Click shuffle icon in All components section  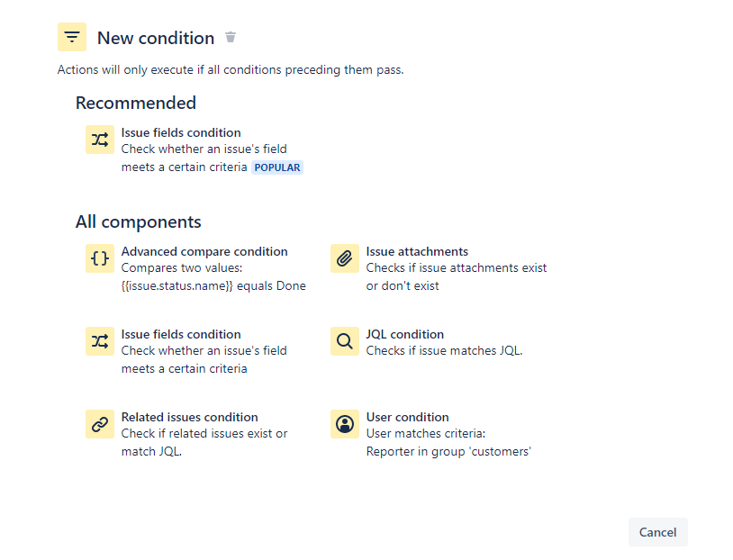point(100,340)
